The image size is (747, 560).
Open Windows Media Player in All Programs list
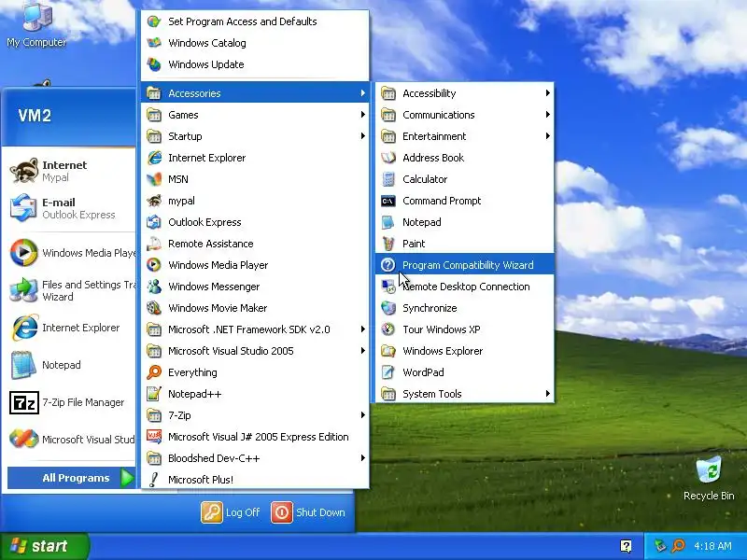click(x=255, y=265)
